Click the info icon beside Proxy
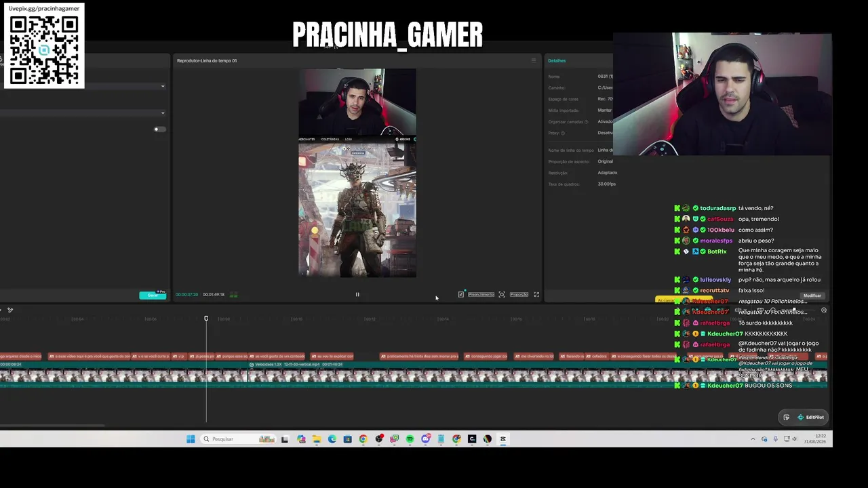The height and width of the screenshot is (488, 868). click(563, 133)
